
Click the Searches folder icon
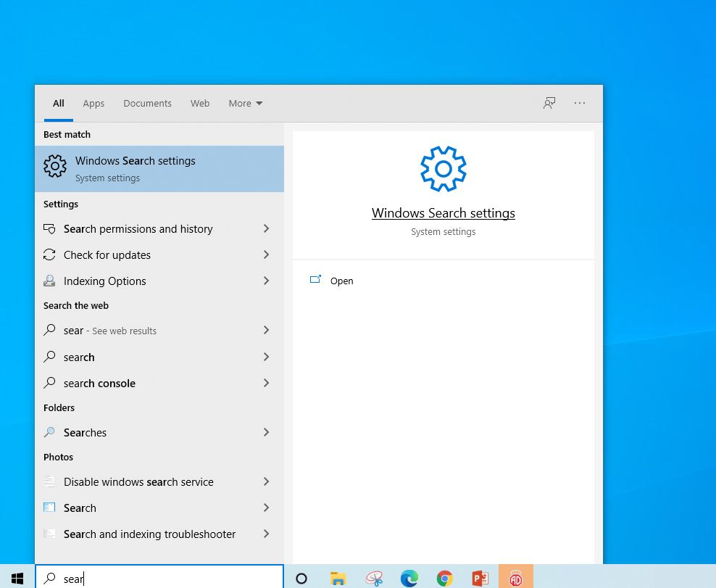[49, 431]
